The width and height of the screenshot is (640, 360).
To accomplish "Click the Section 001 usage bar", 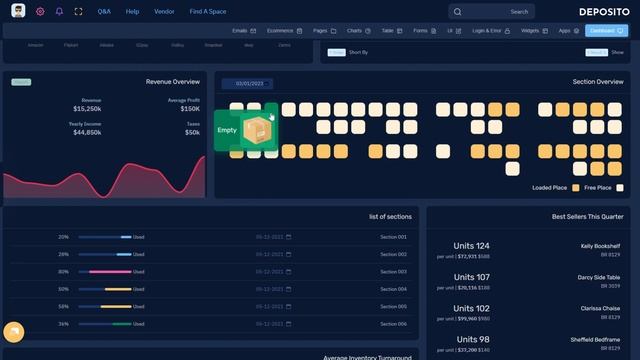I will pyautogui.click(x=105, y=237).
